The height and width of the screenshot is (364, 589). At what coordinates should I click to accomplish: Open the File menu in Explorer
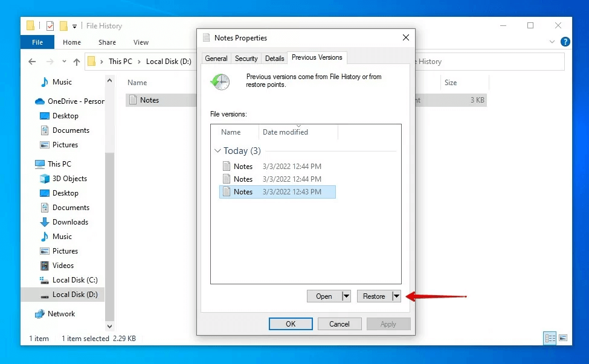(37, 42)
